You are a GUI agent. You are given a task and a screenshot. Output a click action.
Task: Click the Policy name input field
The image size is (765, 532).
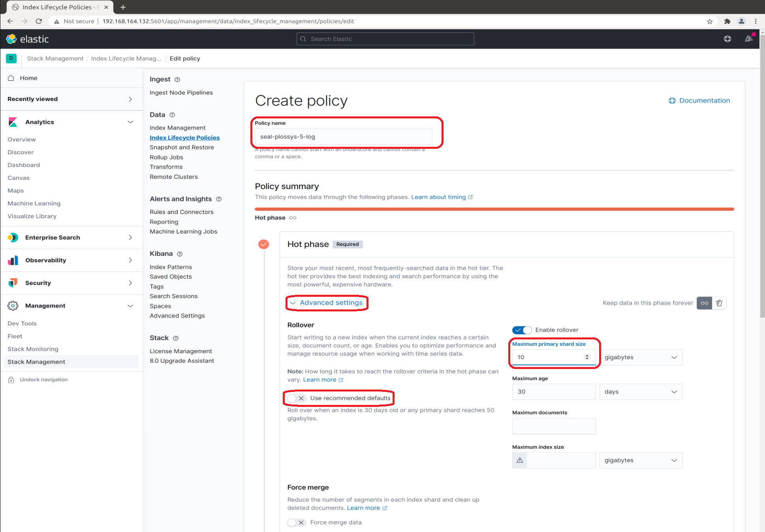(x=343, y=137)
